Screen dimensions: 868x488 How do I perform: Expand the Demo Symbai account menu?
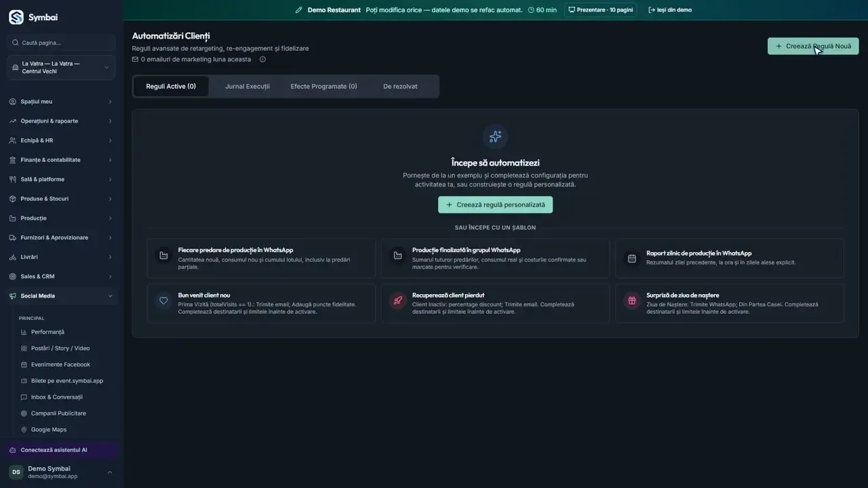(x=61, y=472)
